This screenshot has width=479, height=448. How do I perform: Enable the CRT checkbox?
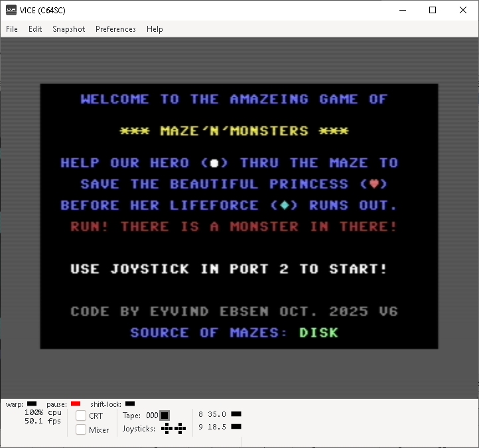[81, 416]
